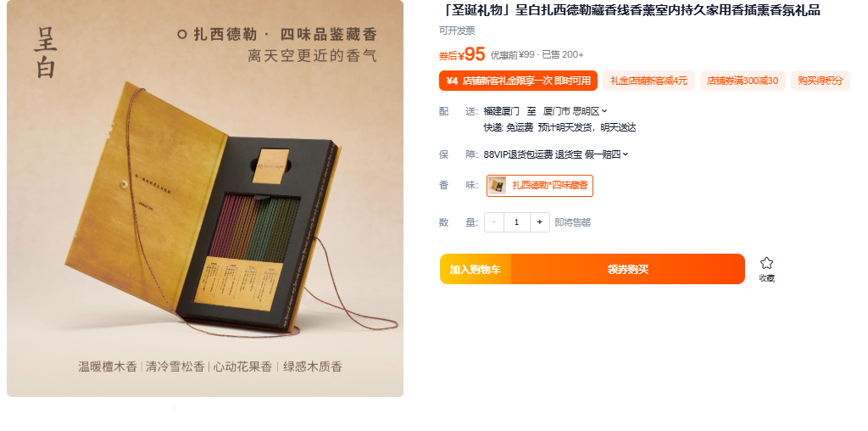Open the 店铺券满300减30 coupon tag
Screen dimensions: 868x431
[x=743, y=81]
